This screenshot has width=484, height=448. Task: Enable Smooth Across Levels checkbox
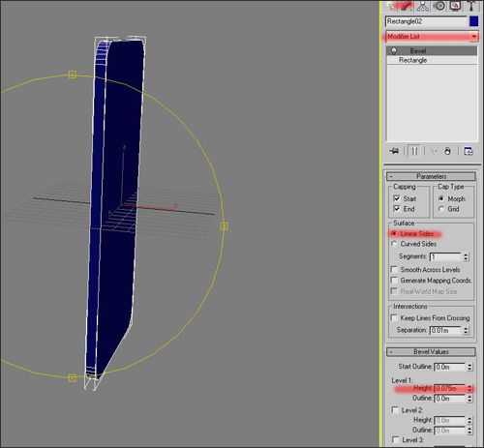(x=394, y=269)
